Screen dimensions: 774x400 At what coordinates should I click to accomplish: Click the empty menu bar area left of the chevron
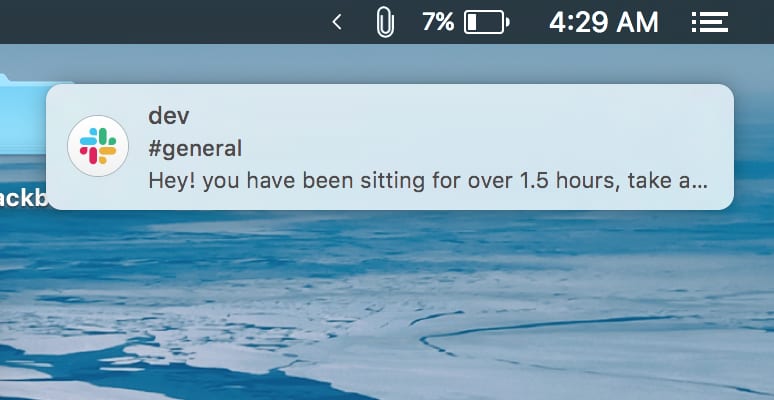click(x=163, y=22)
